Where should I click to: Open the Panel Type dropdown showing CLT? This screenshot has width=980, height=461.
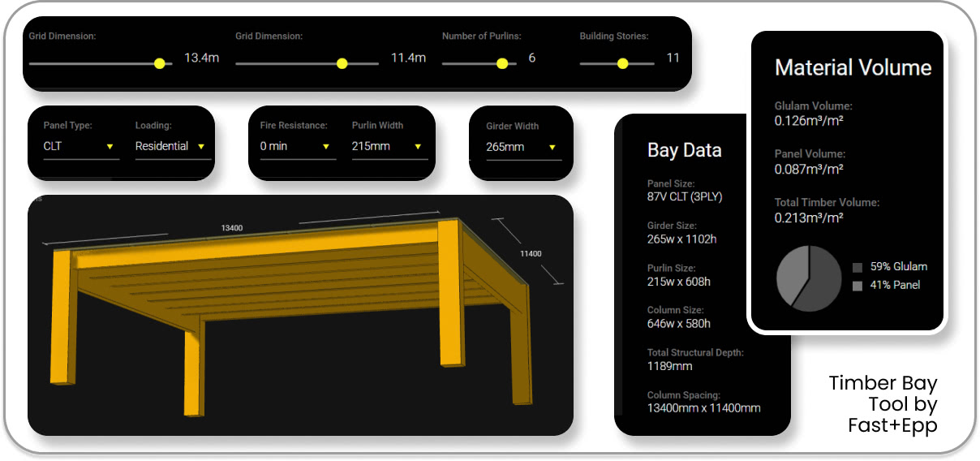[x=81, y=147]
